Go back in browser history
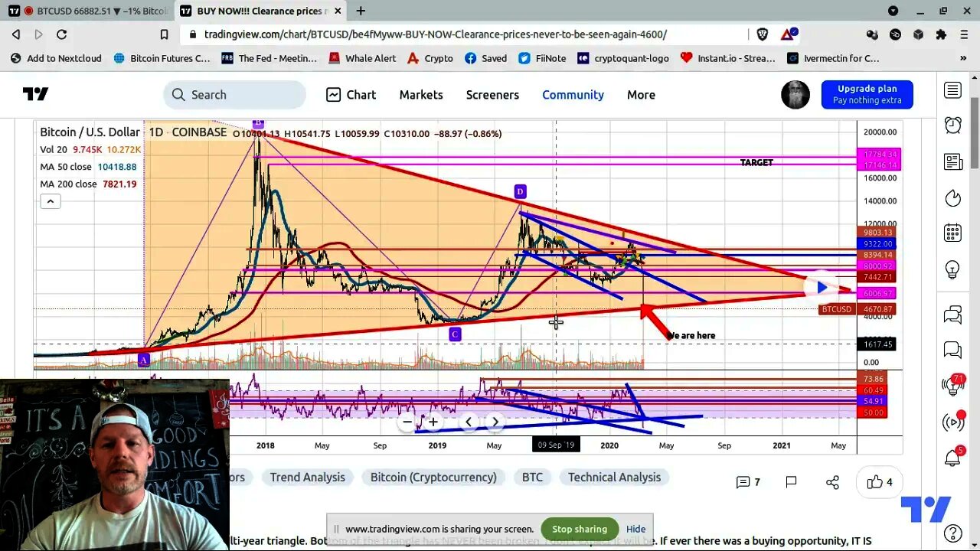This screenshot has height=551, width=980. click(16, 34)
